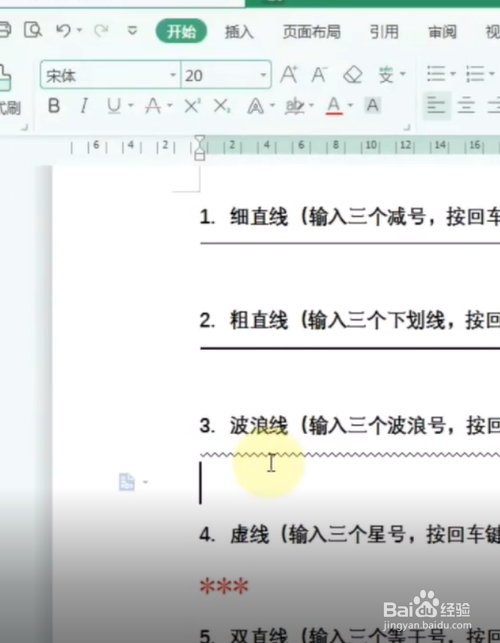Screen dimensions: 500x643
Task: Expand the font size dropdown arrow
Action: pos(264,75)
